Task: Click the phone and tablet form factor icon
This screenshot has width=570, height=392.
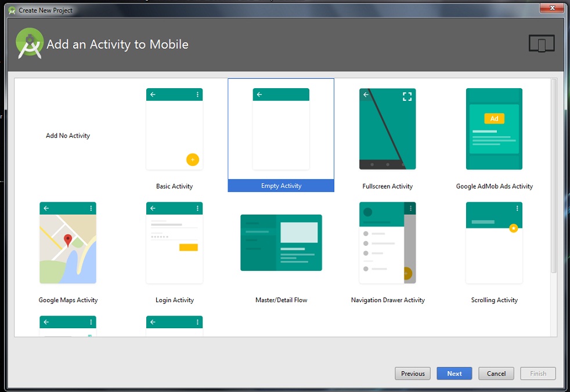Action: tap(542, 43)
